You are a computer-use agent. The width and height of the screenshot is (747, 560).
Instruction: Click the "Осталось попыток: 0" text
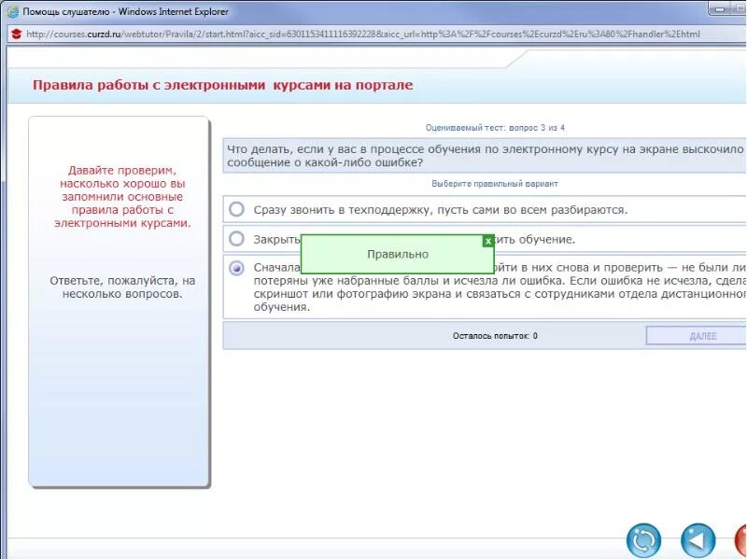[x=495, y=336]
